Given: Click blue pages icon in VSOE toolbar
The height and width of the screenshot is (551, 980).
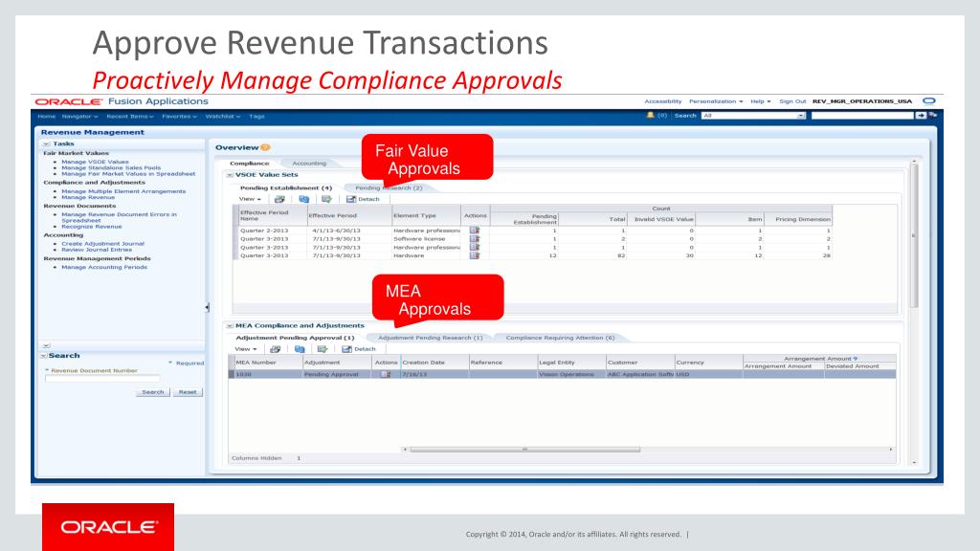Looking at the screenshot, I should [303, 199].
